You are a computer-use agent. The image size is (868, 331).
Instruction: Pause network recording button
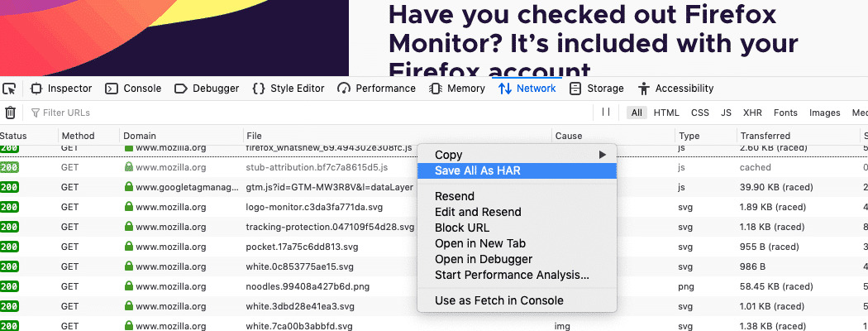[606, 113]
